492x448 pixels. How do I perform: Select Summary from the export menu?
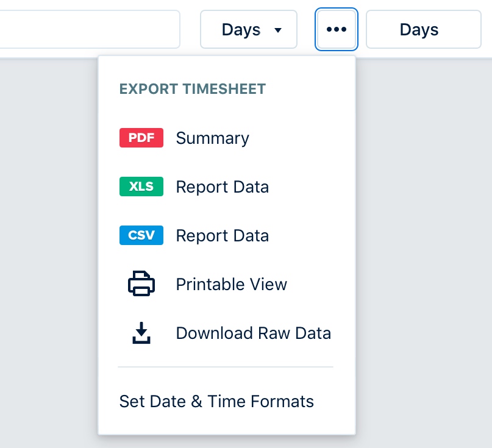212,138
